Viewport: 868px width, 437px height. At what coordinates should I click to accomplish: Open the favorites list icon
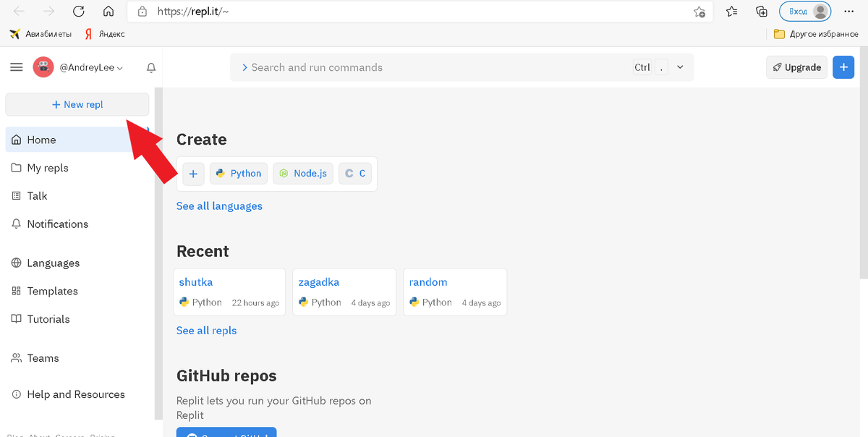(x=732, y=12)
